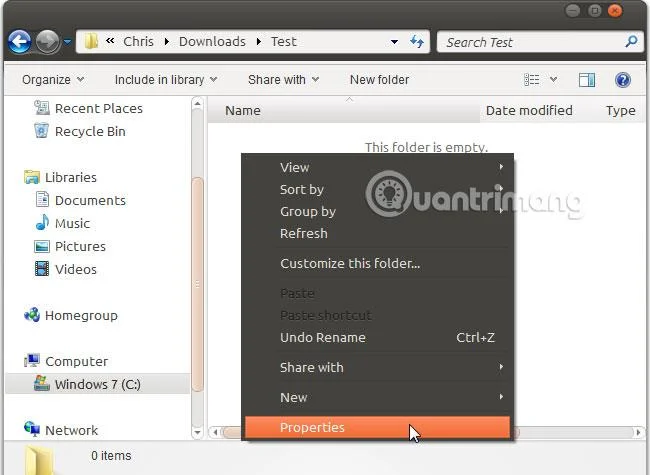Image resolution: width=650 pixels, height=475 pixels.
Task: Click the New folder button
Action: click(x=379, y=80)
